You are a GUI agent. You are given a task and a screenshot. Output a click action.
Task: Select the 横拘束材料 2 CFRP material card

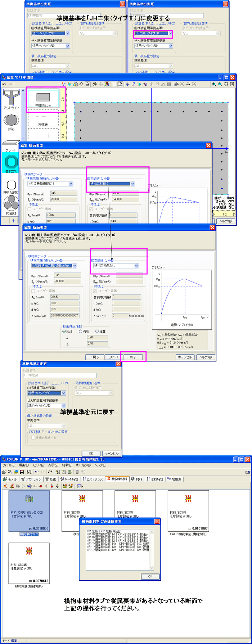29,513
